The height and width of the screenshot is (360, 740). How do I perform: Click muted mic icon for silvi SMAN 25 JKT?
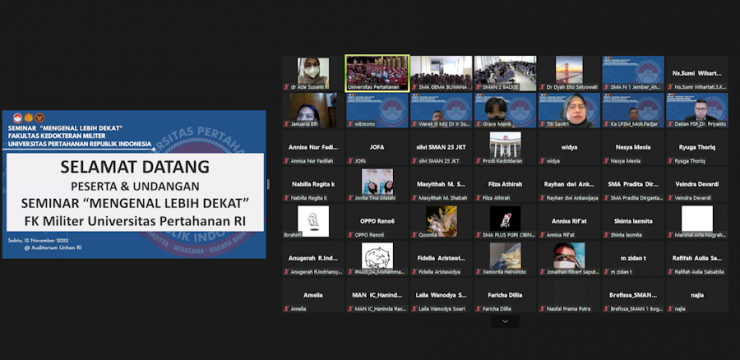pos(414,161)
